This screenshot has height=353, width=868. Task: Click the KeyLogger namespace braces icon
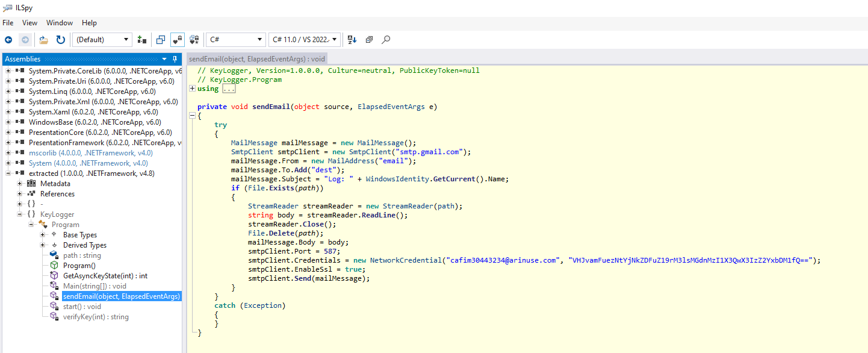(x=31, y=214)
